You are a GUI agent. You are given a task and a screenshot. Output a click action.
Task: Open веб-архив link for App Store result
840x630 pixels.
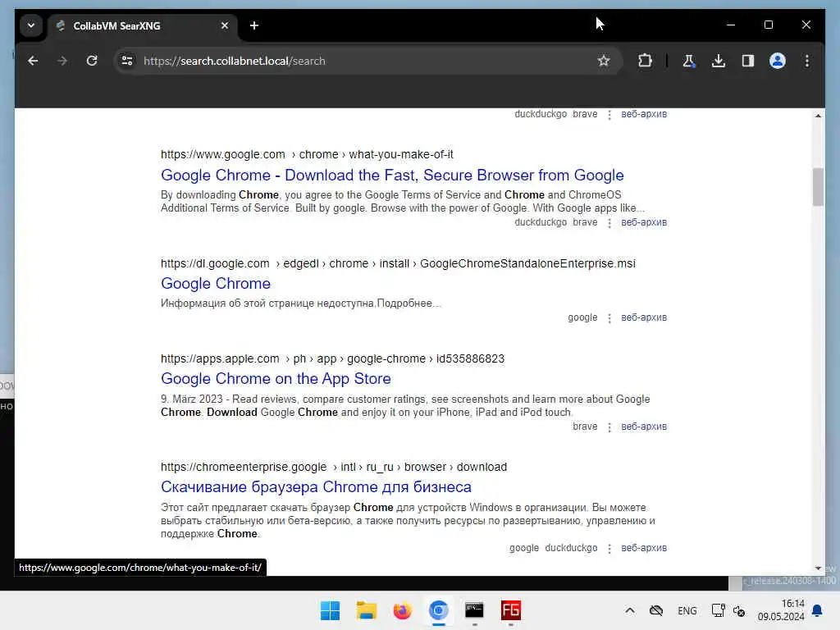pos(644,427)
